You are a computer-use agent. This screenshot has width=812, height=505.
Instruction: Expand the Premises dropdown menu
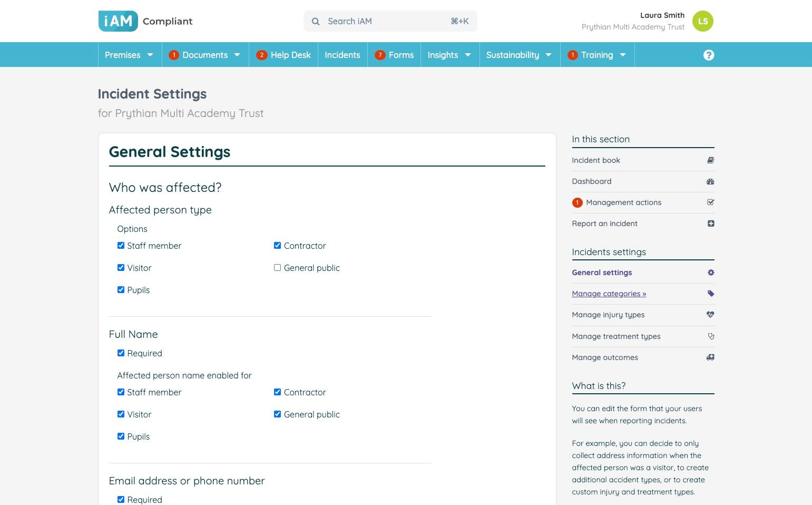pos(129,55)
